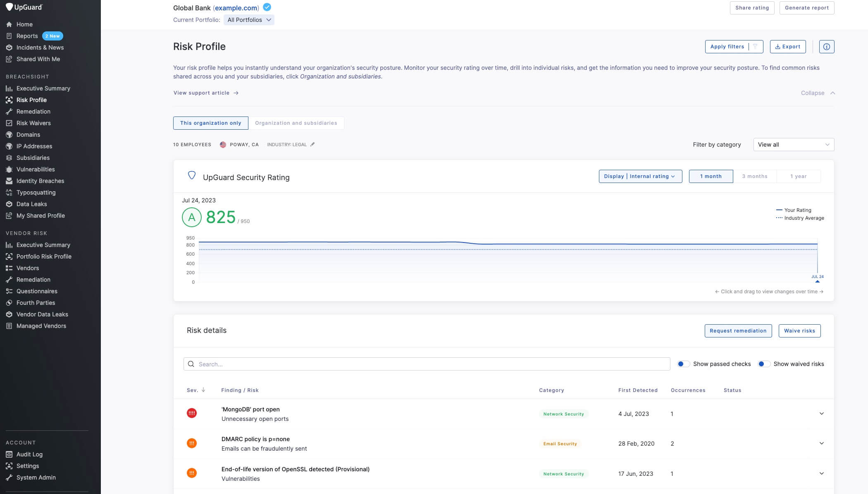Click the verified checkmark badge
This screenshot has height=494, width=868.
tap(267, 7)
